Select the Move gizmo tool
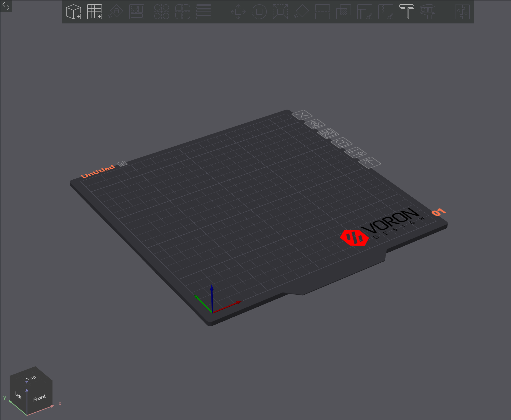 tap(238, 12)
